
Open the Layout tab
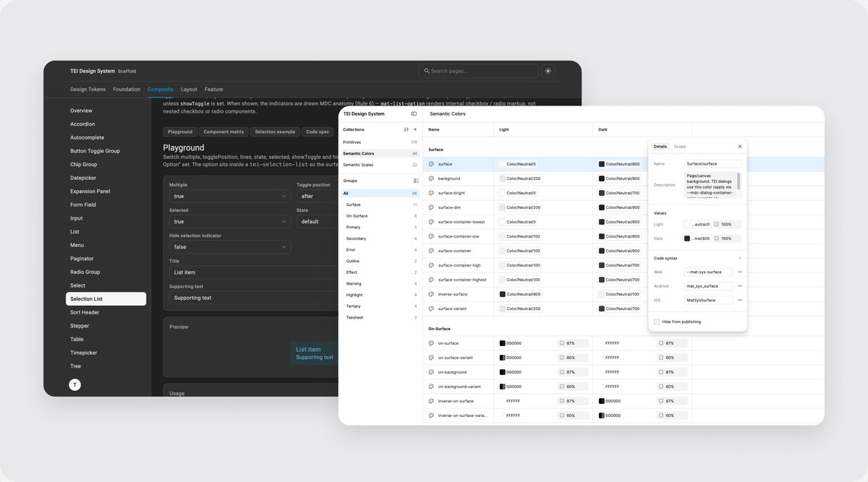pyautogui.click(x=189, y=90)
